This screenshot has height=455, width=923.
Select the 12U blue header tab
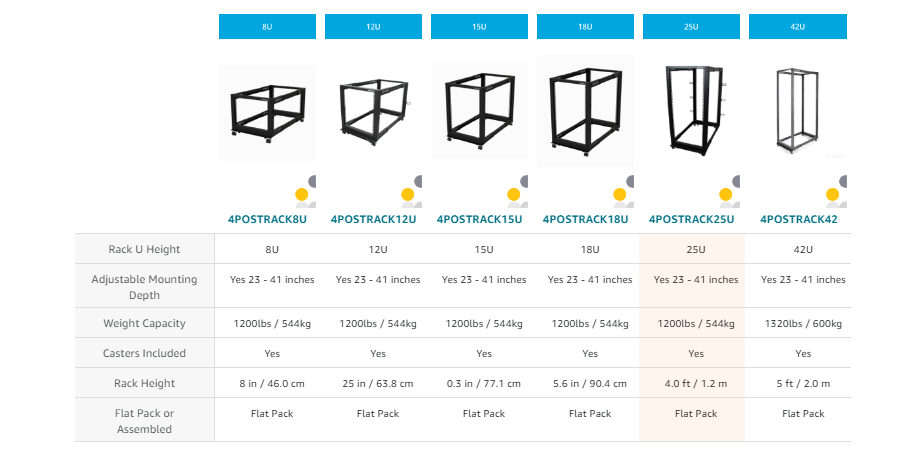[x=373, y=27]
